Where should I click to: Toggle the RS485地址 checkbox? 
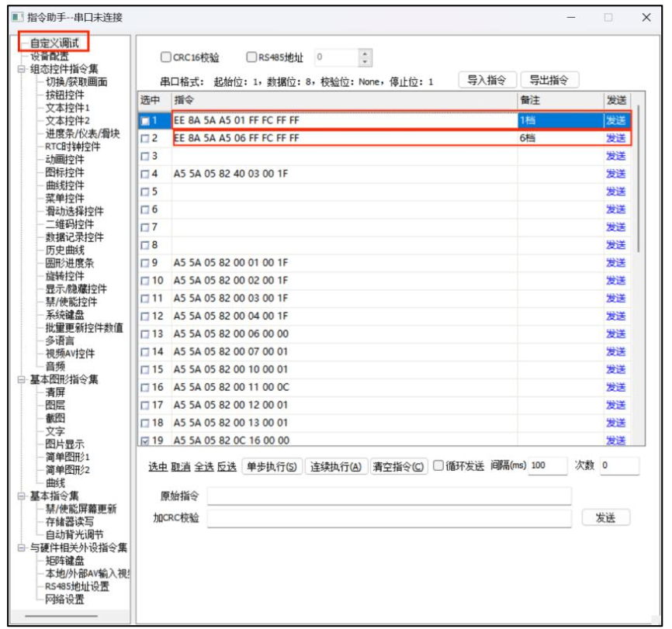251,57
